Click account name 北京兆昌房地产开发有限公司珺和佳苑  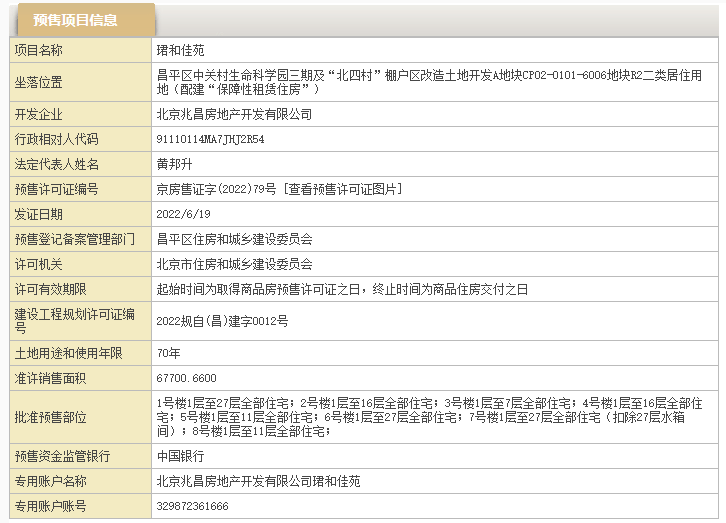258,481
